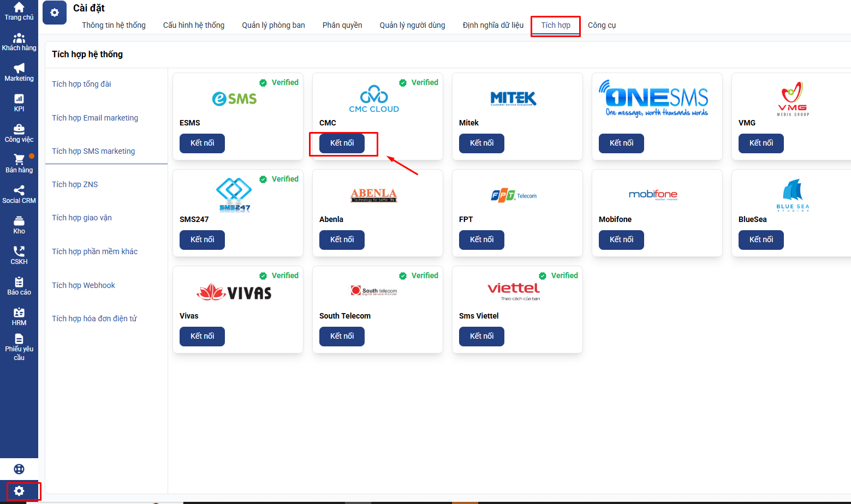Click the FPT Telecom logo
The height and width of the screenshot is (504, 851).
[x=514, y=195]
